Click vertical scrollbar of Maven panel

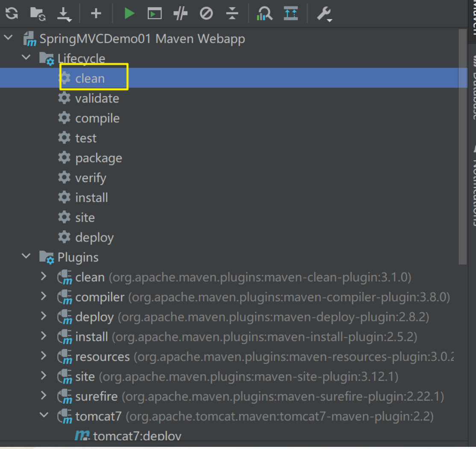(x=462, y=147)
